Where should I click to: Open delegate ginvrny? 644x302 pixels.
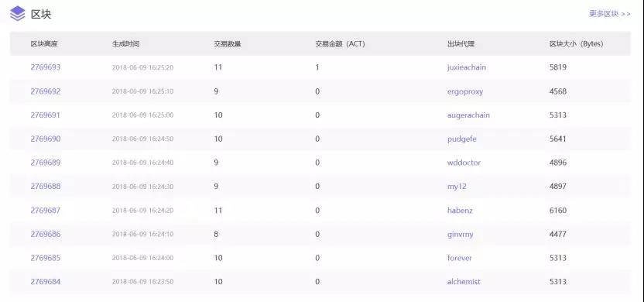pos(460,234)
